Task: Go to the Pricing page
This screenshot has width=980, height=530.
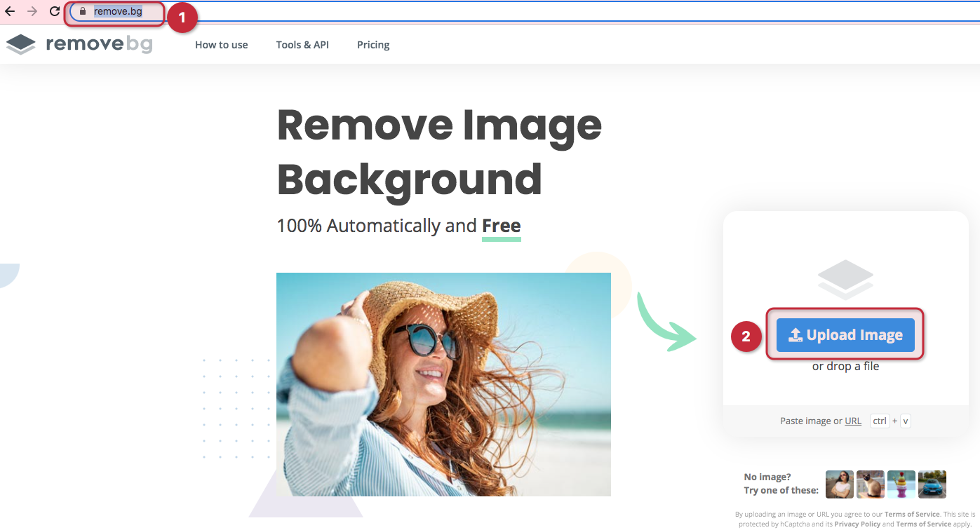Action: point(373,45)
